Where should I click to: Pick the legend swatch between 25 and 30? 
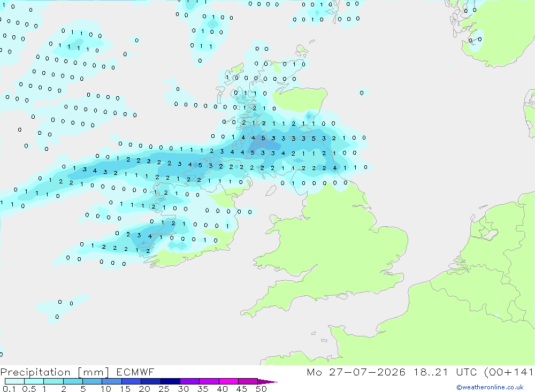(x=170, y=381)
